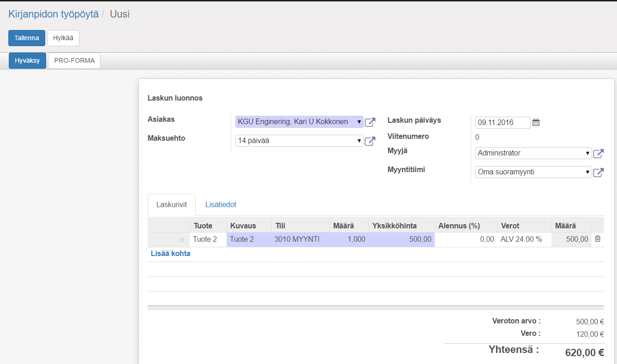Click the Viitenumero value 0
The height and width of the screenshot is (364, 617).
coord(477,137)
